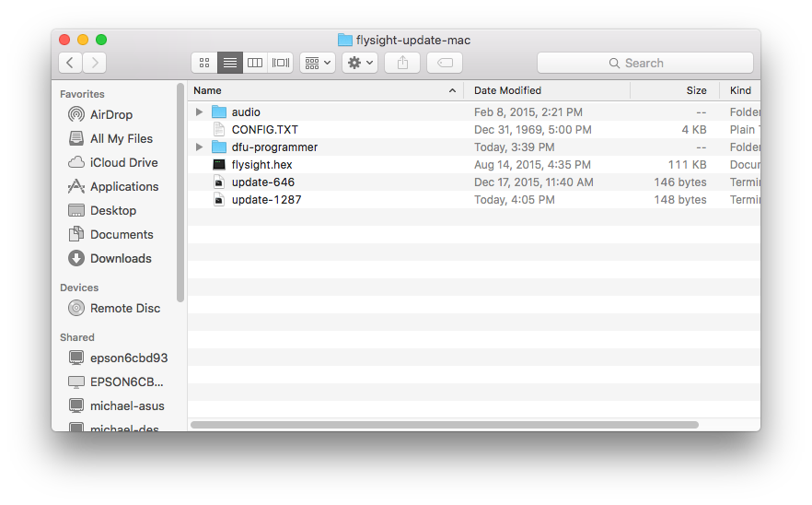812x505 pixels.
Task: Open the Action gear dropdown menu
Action: click(x=359, y=63)
